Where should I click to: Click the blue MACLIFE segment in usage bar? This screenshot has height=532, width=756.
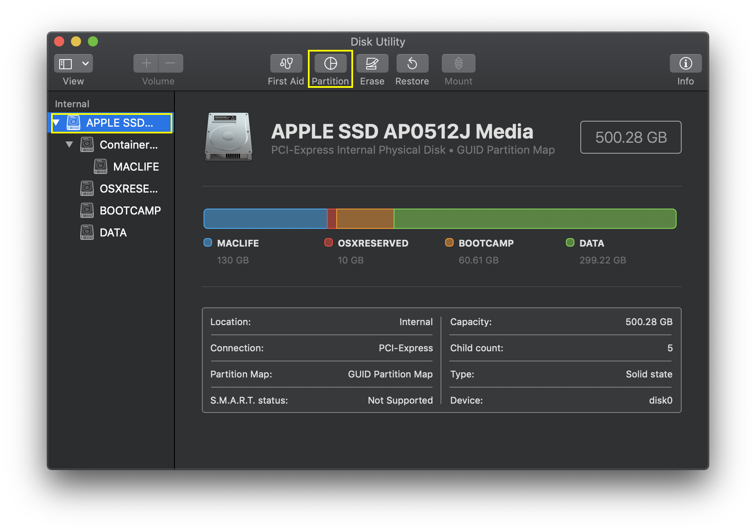[265, 219]
